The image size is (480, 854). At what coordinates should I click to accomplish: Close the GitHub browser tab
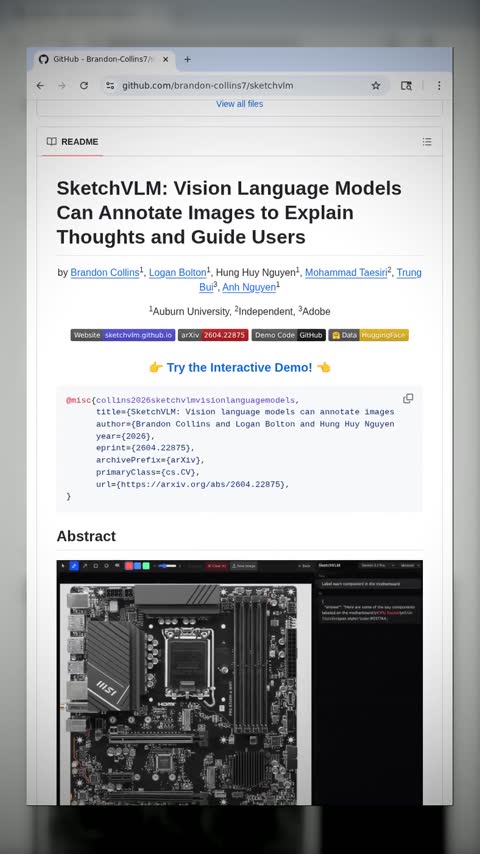tap(166, 59)
